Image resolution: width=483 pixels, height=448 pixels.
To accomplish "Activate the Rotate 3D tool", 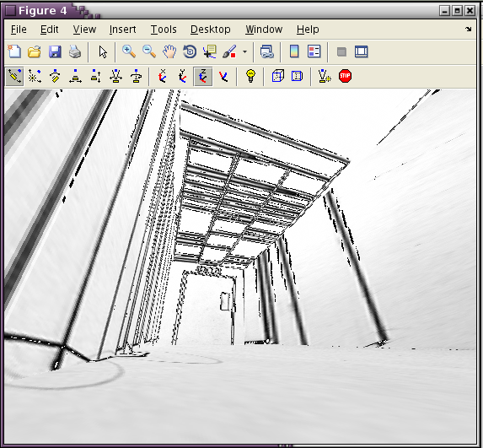I will (x=190, y=51).
